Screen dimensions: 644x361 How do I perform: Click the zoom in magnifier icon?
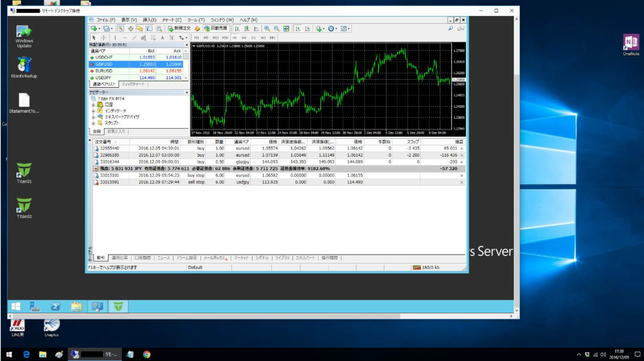(x=267, y=29)
